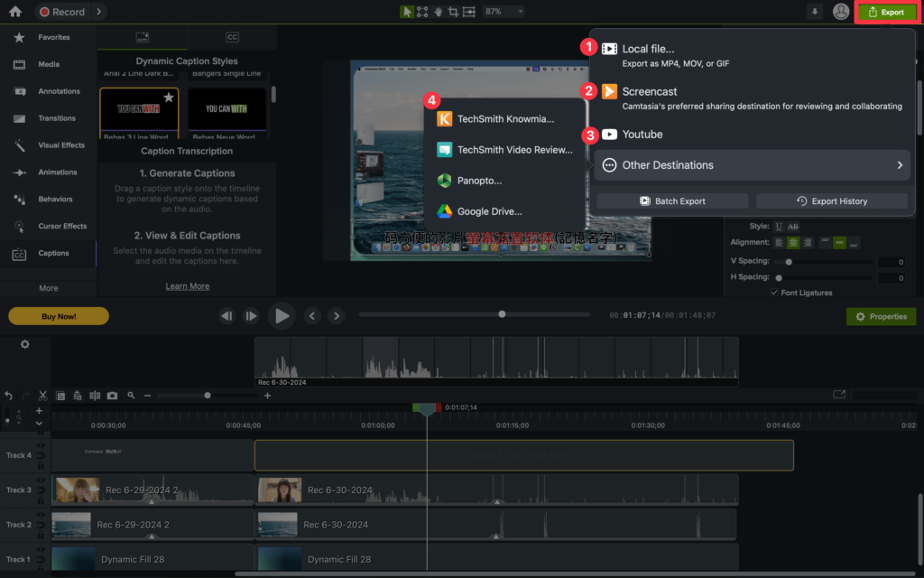Go to the Home screen icon
924x578 pixels.
tap(15, 11)
